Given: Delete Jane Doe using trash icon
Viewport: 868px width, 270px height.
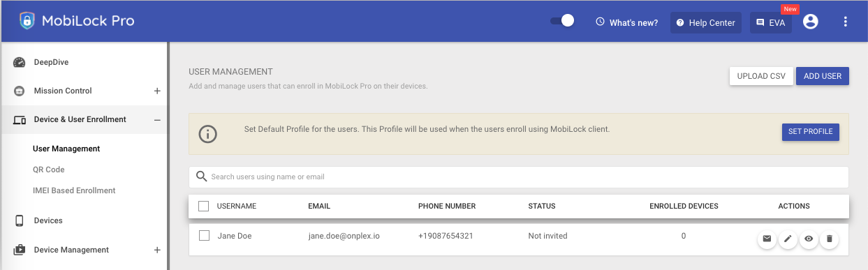Looking at the screenshot, I should pos(830,239).
